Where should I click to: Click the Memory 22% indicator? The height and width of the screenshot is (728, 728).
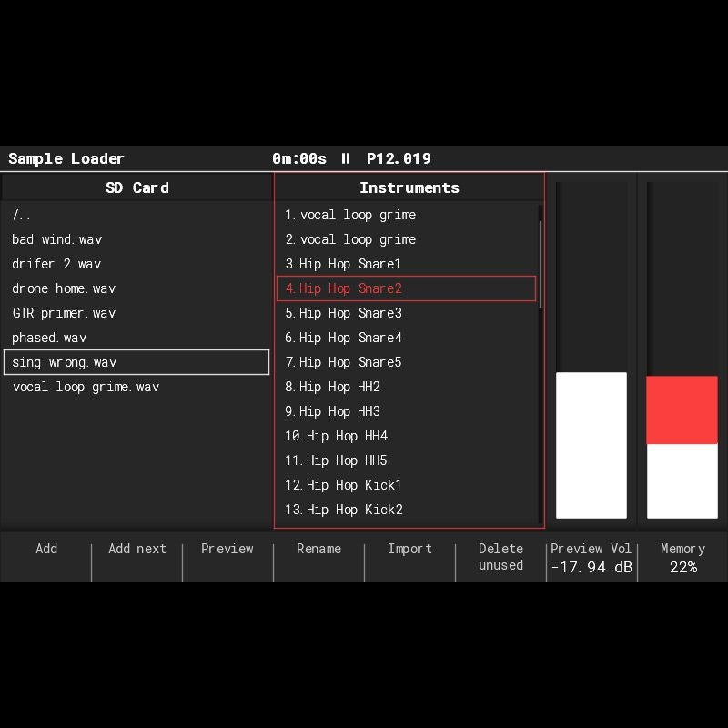point(682,556)
